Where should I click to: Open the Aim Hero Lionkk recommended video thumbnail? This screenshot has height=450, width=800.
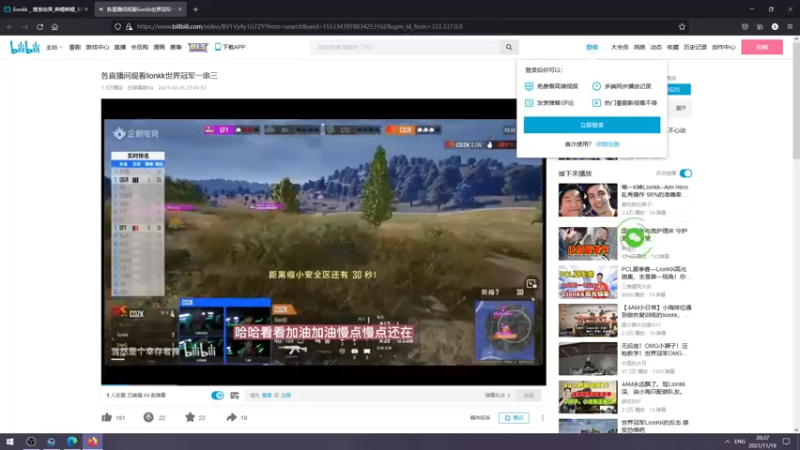[x=588, y=200]
